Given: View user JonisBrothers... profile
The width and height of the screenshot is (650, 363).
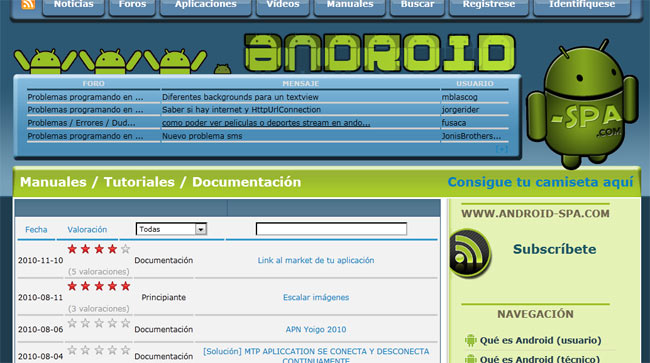Looking at the screenshot, I should pos(471,136).
